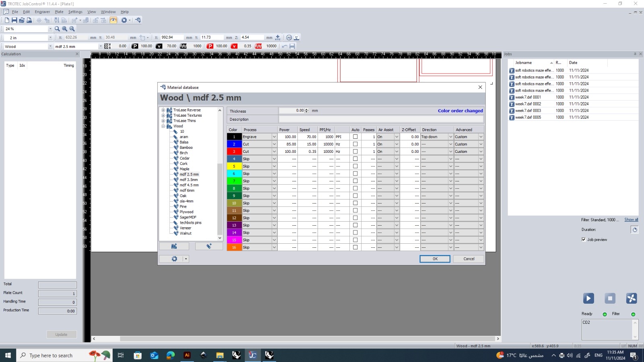
Task: Open the 24 % zoom level dropdown
Action: click(x=50, y=29)
